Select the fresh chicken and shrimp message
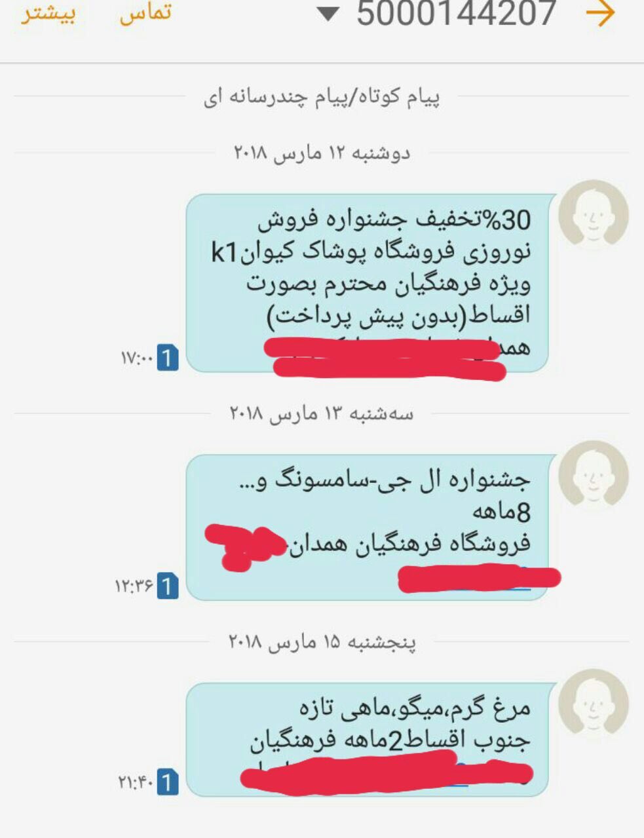 368,739
